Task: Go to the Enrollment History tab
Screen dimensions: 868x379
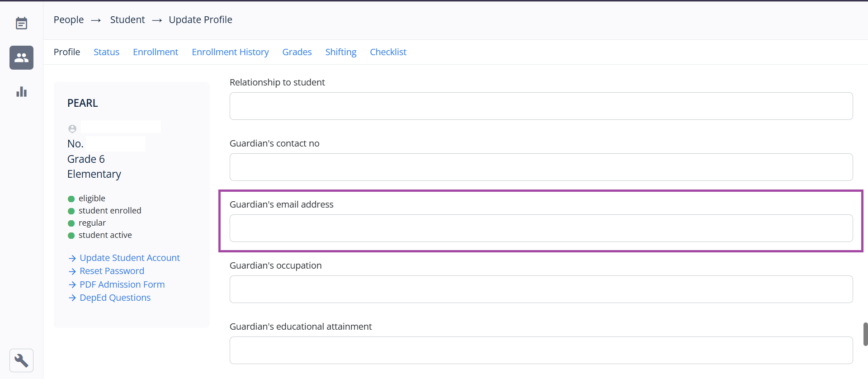Action: coord(230,52)
